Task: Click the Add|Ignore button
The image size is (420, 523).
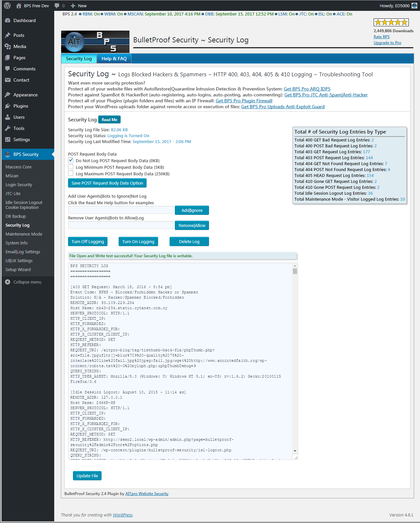Action: [192, 211]
